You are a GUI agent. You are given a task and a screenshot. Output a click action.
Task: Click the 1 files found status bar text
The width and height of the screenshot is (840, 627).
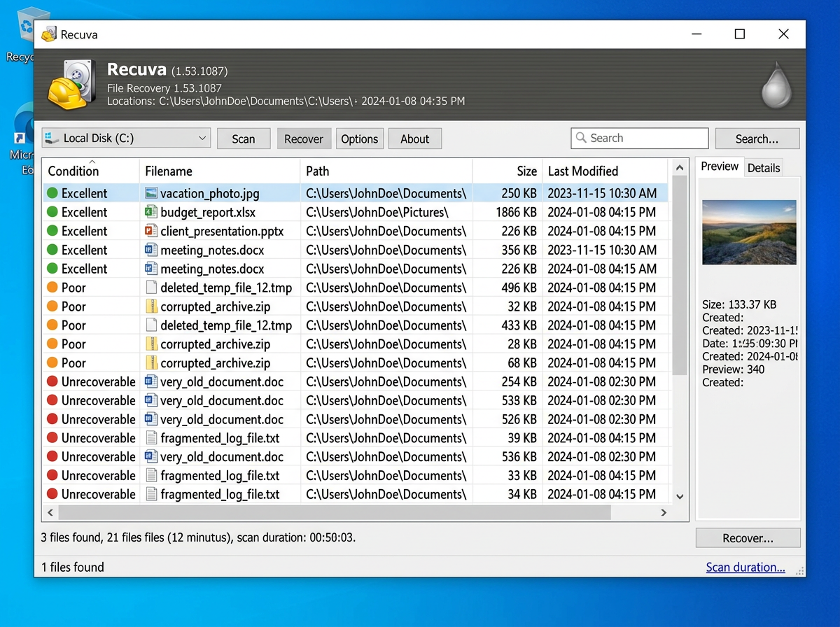pos(73,567)
